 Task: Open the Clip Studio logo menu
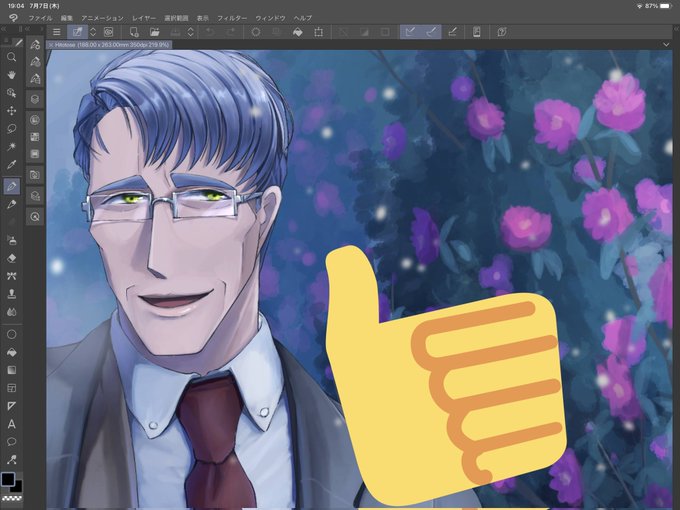tap(13, 18)
